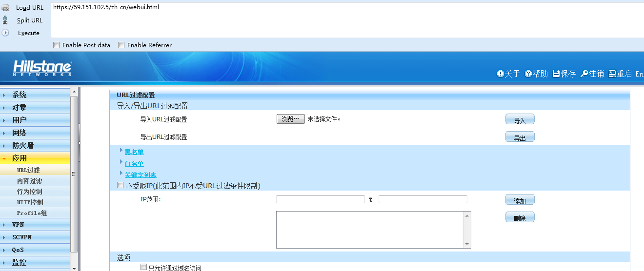The width and height of the screenshot is (644, 271).
Task: Click the URL过滤配置 panel header
Action: [x=370, y=95]
